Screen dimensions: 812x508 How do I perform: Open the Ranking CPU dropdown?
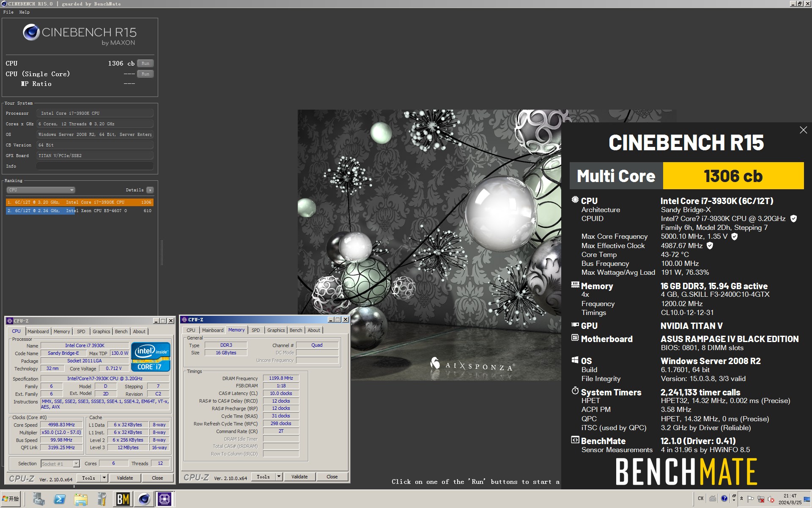pos(41,190)
